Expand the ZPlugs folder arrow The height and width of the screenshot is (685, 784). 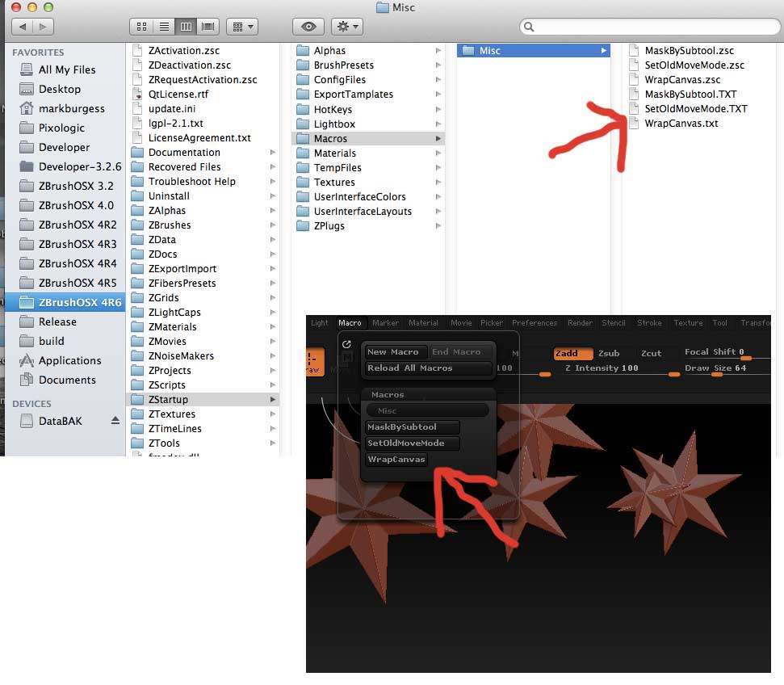point(438,225)
